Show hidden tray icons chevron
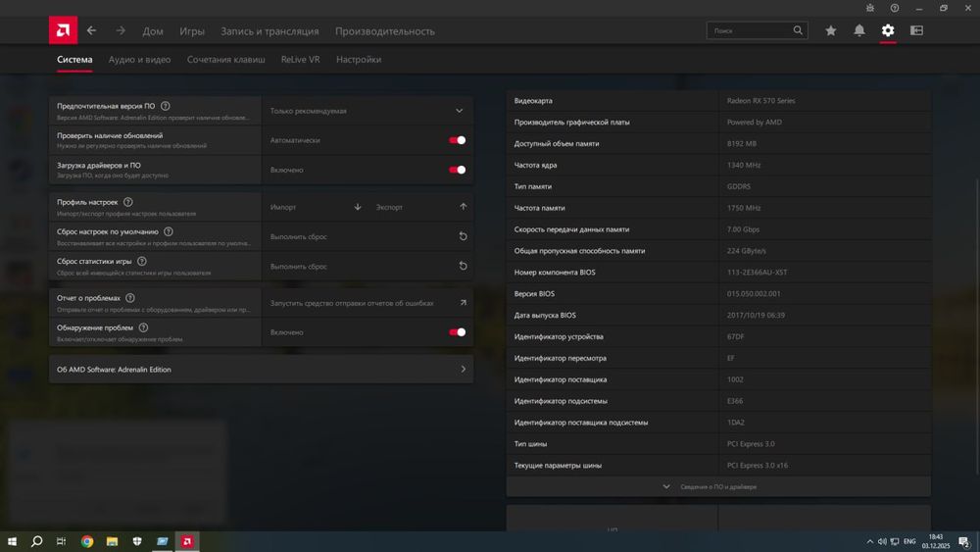The image size is (980, 552). [x=869, y=541]
